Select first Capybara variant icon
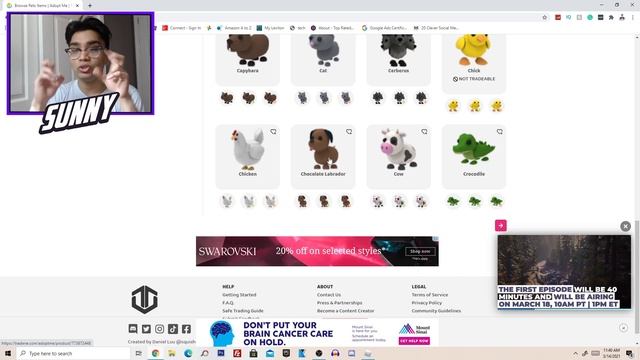 click(x=227, y=98)
